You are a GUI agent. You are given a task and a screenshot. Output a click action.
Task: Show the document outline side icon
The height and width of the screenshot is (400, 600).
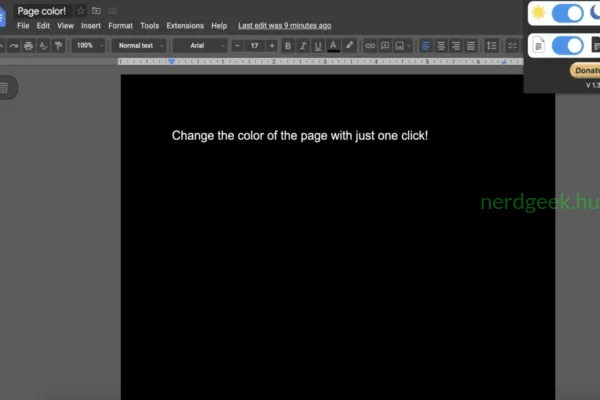(x=4, y=88)
